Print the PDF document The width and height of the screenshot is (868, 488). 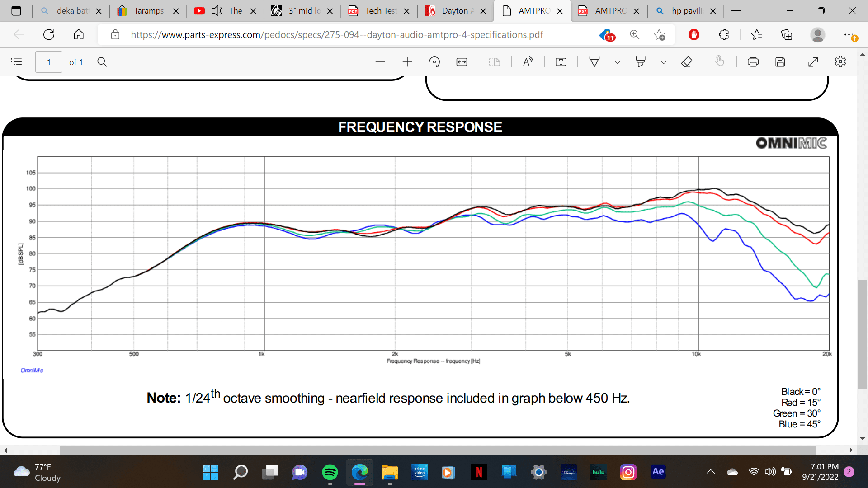point(753,62)
